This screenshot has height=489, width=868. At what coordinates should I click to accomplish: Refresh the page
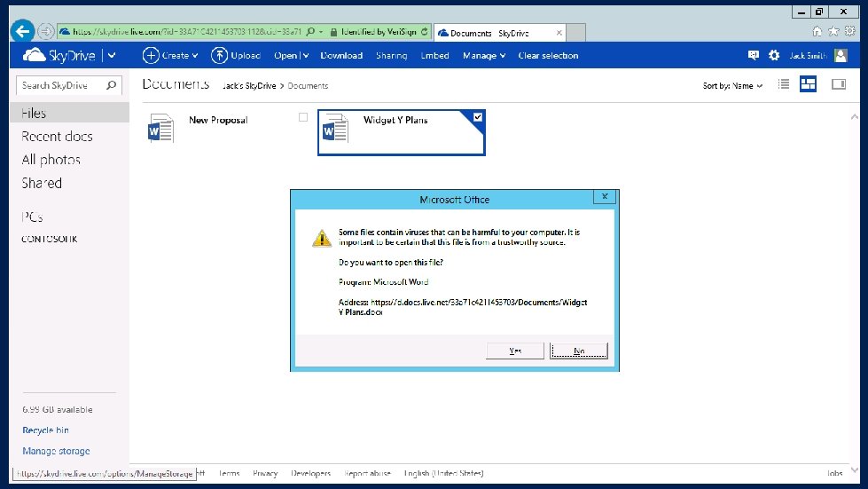425,32
